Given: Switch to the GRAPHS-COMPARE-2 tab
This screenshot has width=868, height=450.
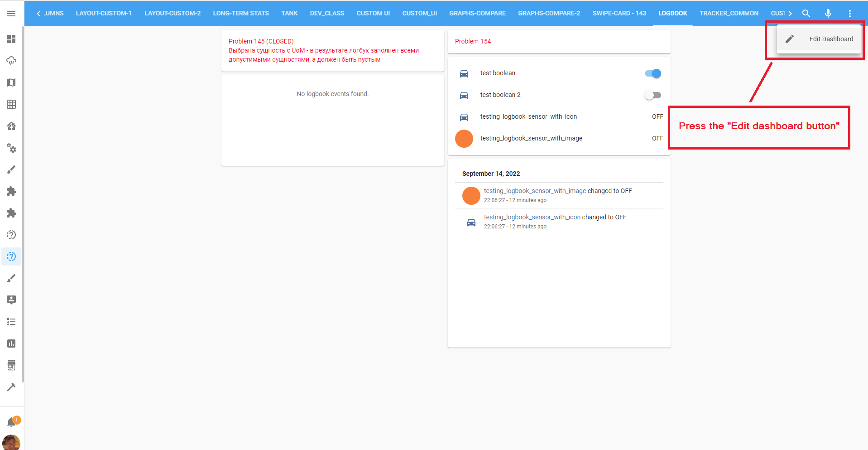Looking at the screenshot, I should coord(549,13).
